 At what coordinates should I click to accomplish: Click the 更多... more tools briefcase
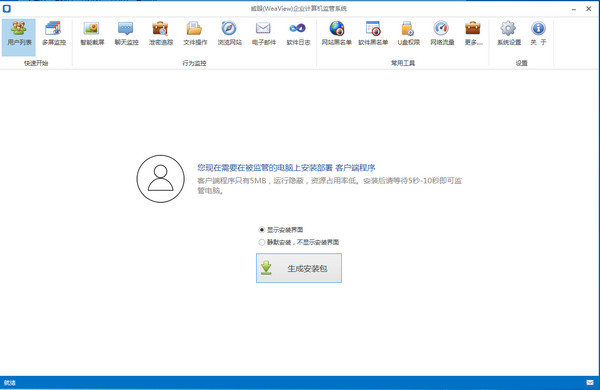[x=473, y=34]
